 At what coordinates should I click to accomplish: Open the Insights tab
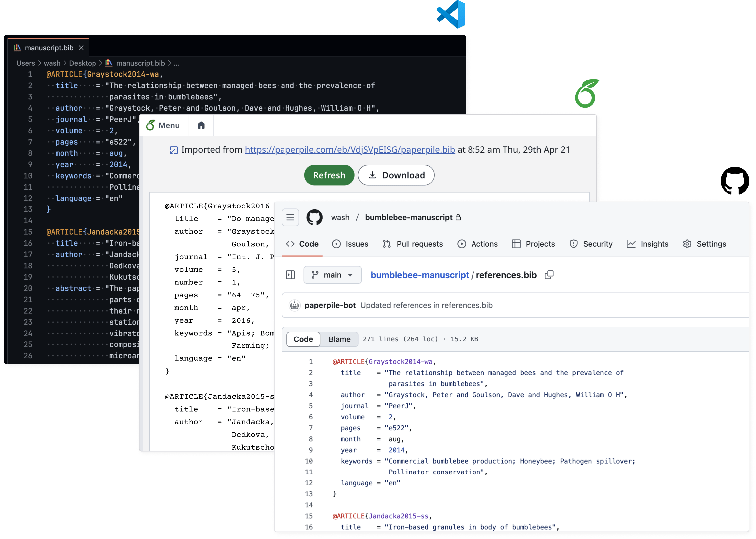(647, 244)
